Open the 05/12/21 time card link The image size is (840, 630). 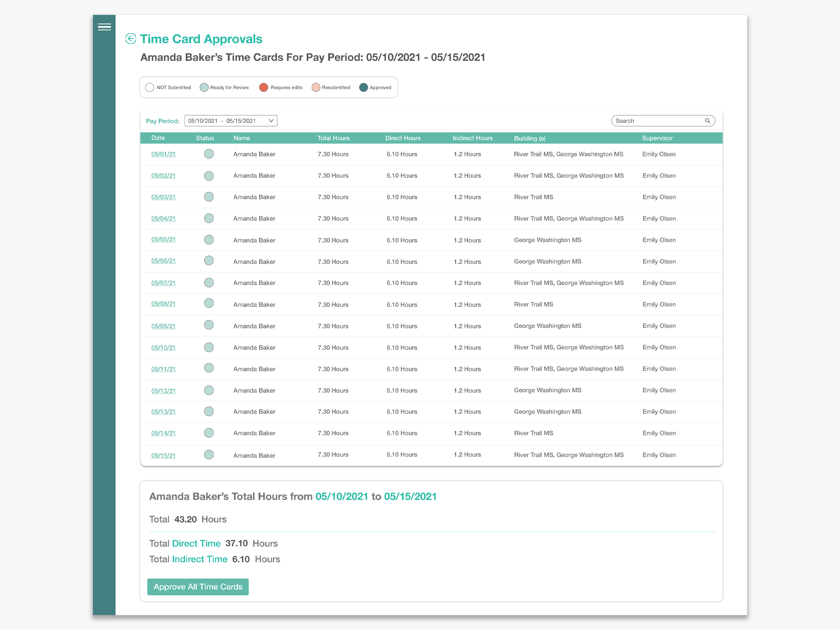[164, 391]
